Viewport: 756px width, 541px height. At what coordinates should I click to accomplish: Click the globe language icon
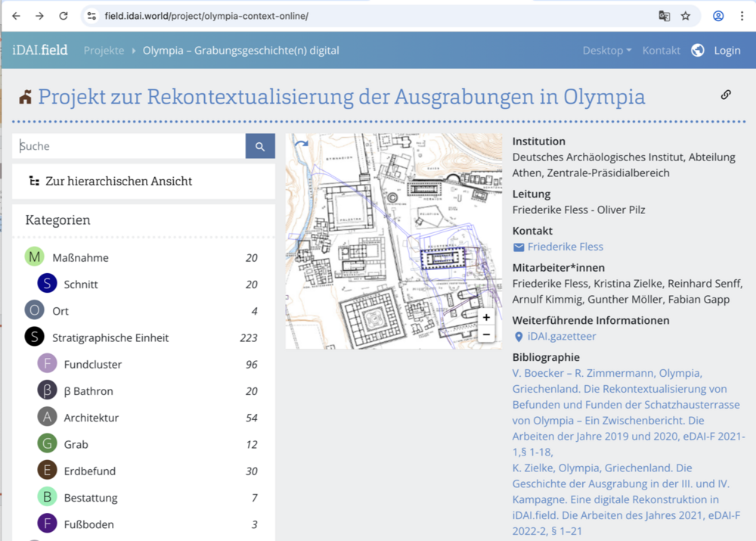point(697,51)
